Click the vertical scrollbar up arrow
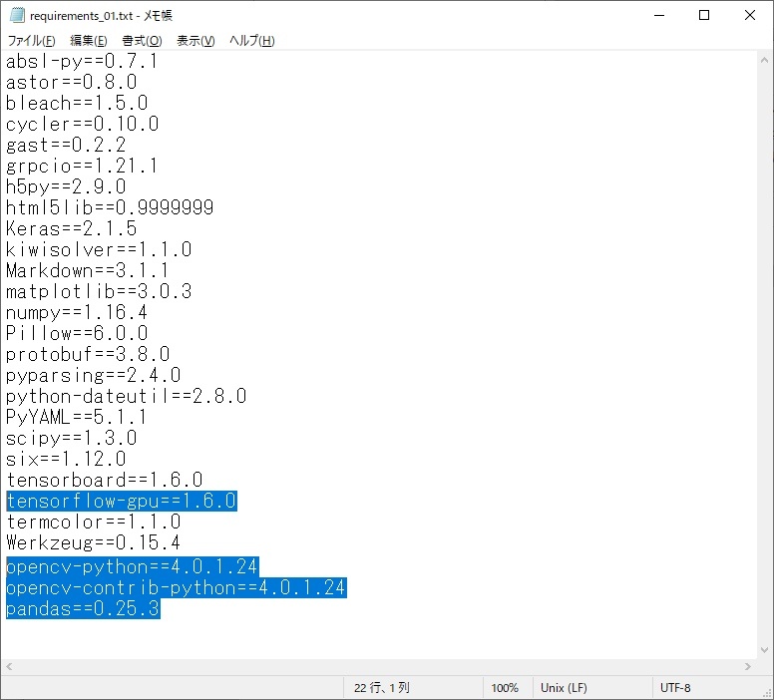This screenshot has width=774, height=700. pyautogui.click(x=764, y=60)
